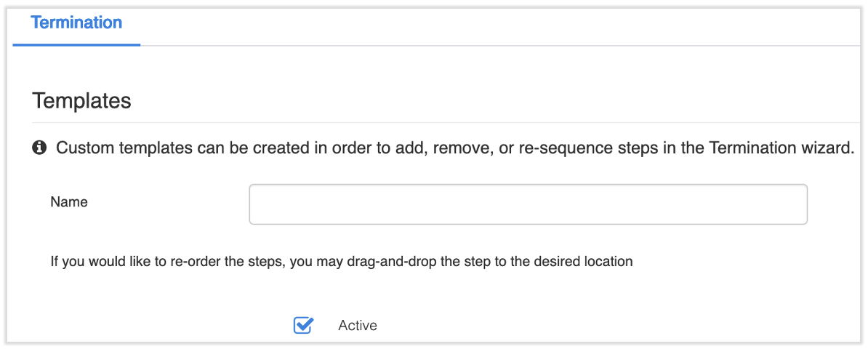Focus the empty template Name textbox
Screen dimensions: 868x349
point(528,204)
